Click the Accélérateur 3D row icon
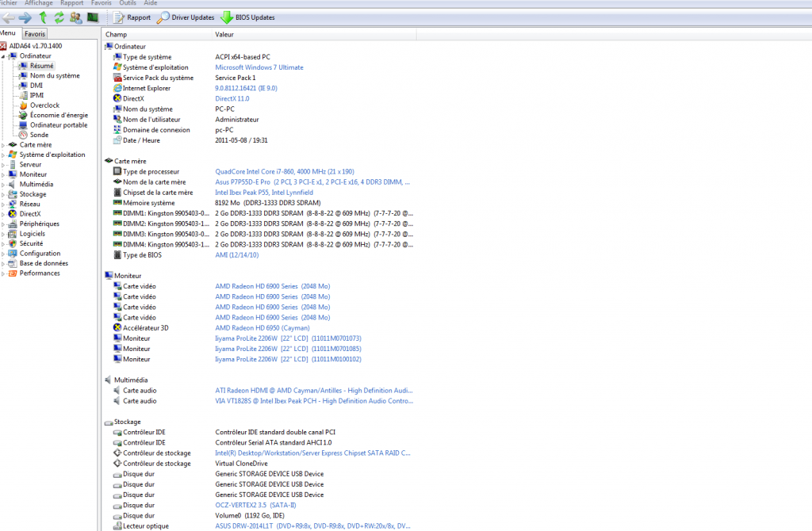The image size is (812, 531). coord(117,327)
